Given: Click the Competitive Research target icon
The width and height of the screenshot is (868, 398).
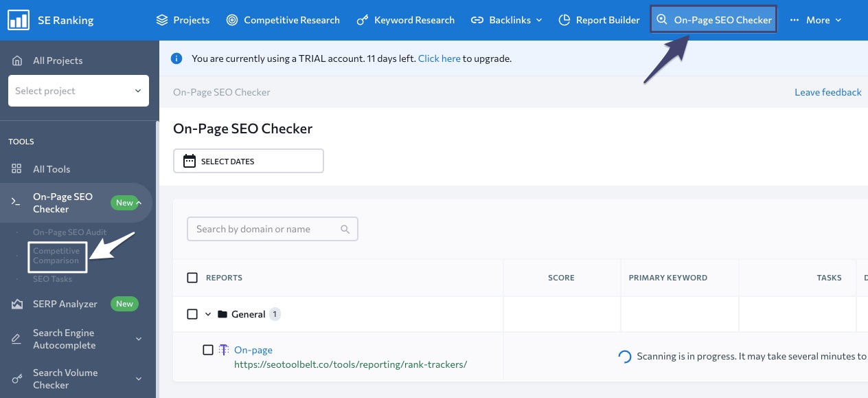Looking at the screenshot, I should pyautogui.click(x=232, y=20).
